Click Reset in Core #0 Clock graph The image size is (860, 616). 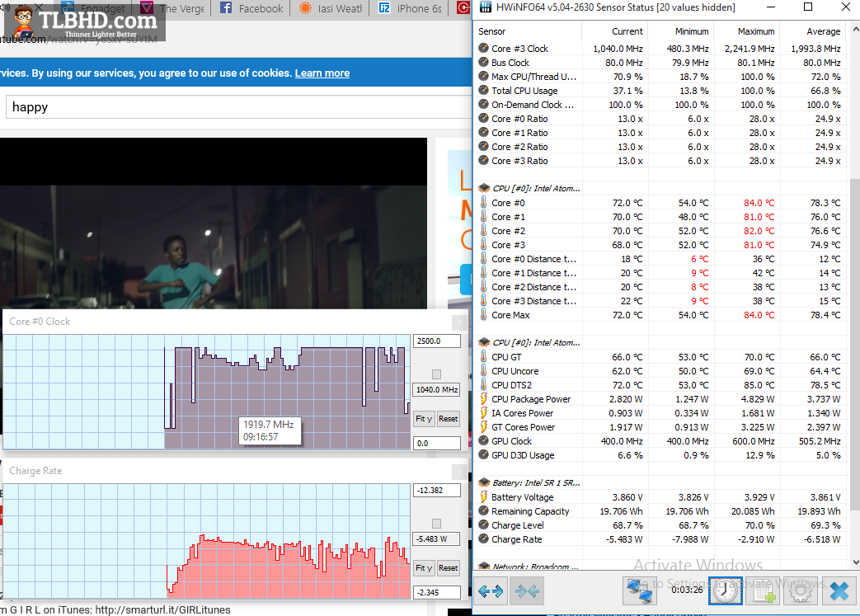click(448, 419)
